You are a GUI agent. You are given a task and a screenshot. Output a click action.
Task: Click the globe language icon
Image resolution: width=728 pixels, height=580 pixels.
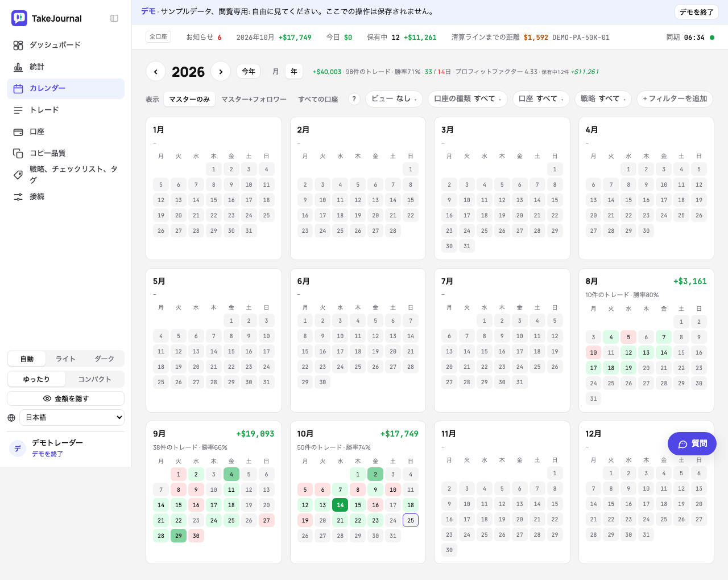coord(11,418)
